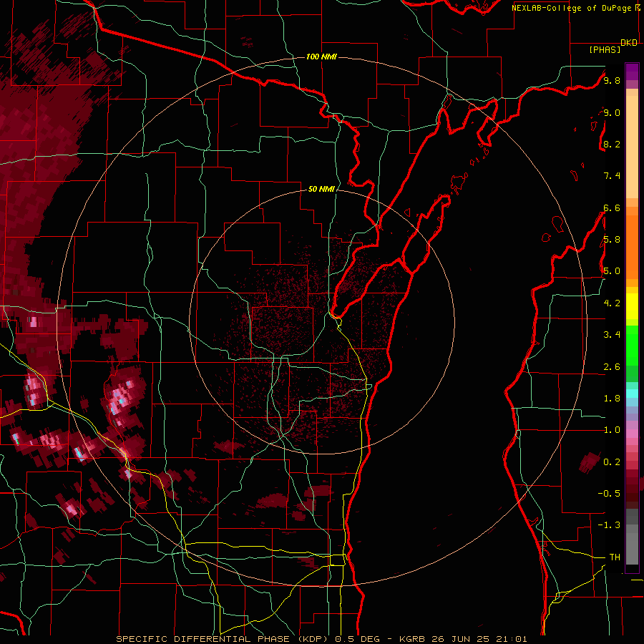Click the -0.5 scale value

(x=609, y=494)
